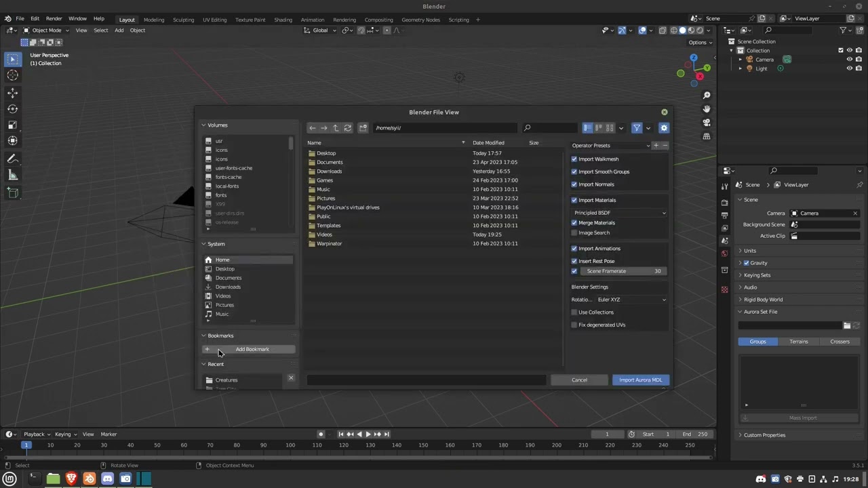Switch to the Shading workspace tab
The height and width of the screenshot is (488, 868).
coord(283,20)
